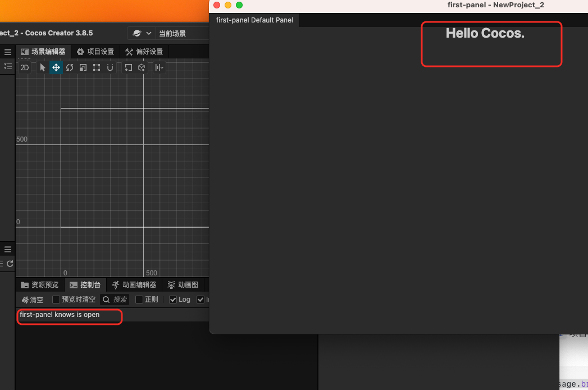Enable the 预览时清空 checkbox

click(x=56, y=300)
